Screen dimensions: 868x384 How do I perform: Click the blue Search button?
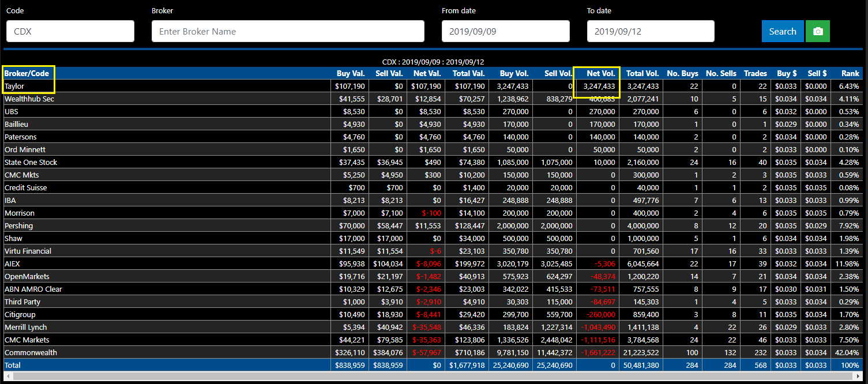point(783,31)
